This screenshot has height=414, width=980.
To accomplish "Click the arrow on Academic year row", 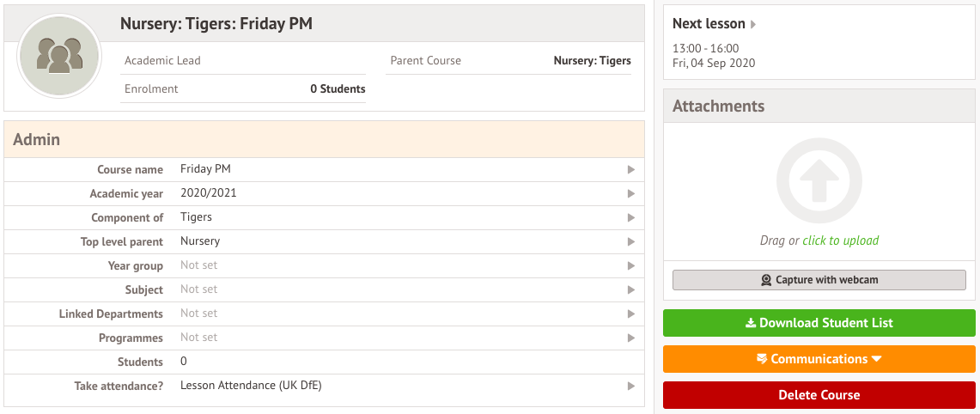I will point(631,194).
